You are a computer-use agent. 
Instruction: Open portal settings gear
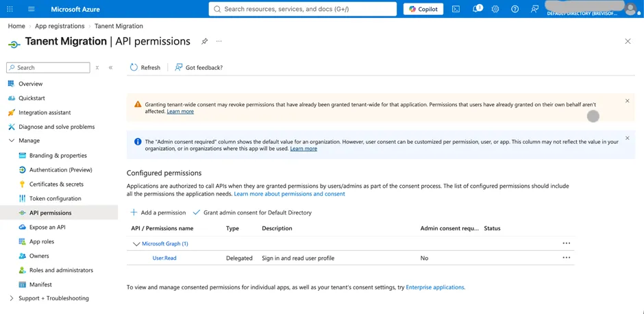495,9
